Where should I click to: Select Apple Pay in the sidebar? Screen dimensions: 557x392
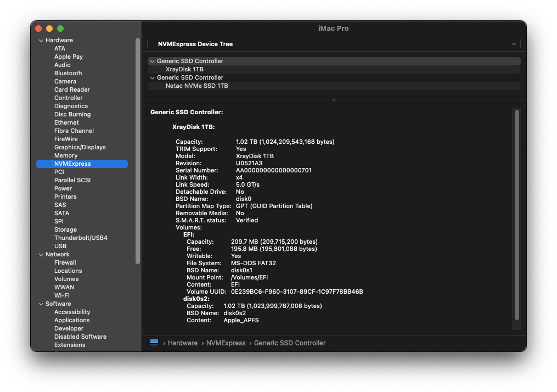[x=69, y=57]
